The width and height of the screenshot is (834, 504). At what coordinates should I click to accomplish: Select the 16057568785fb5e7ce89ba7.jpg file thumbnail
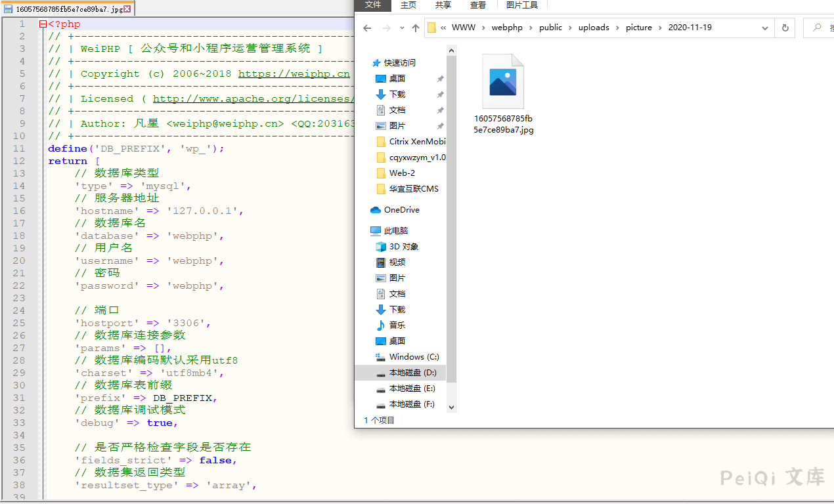503,82
